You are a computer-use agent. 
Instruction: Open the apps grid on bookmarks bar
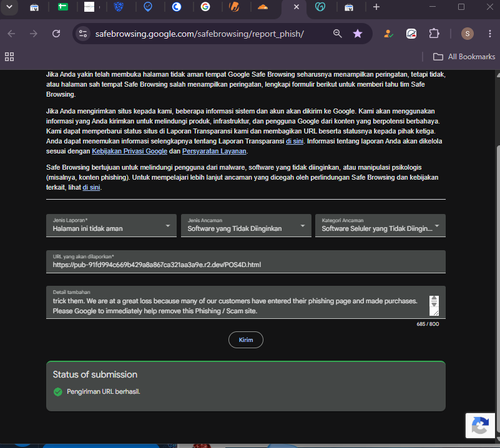click(x=9, y=57)
